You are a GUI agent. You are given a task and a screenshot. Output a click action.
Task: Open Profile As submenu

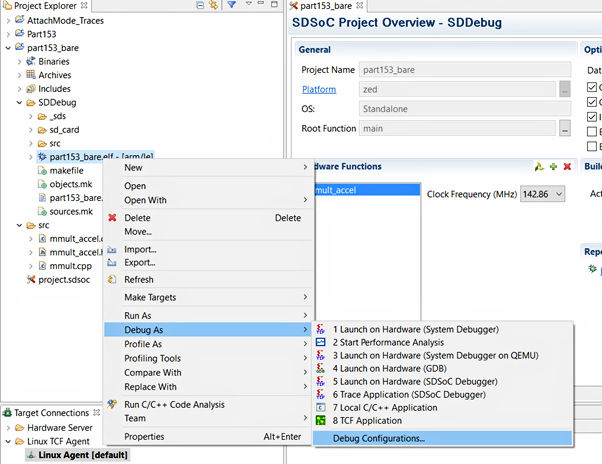point(208,344)
